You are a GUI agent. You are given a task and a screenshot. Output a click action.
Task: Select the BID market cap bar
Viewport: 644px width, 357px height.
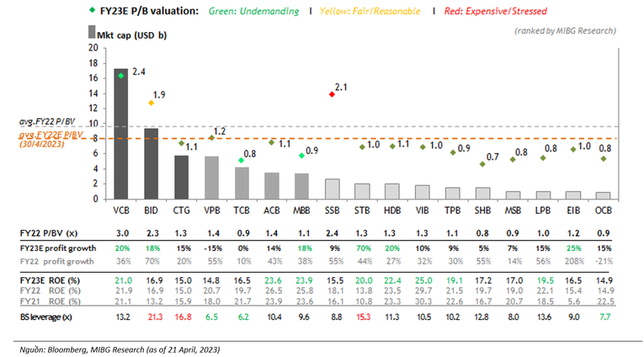coord(152,164)
